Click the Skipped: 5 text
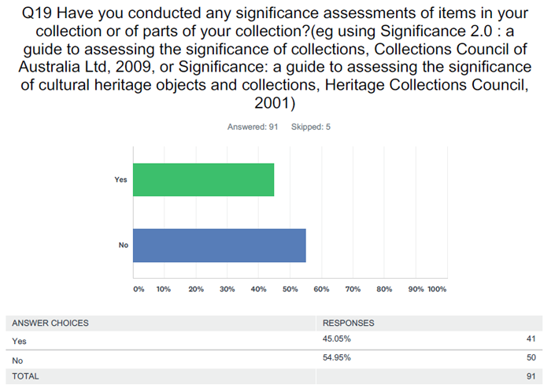551x392 pixels. 311,127
